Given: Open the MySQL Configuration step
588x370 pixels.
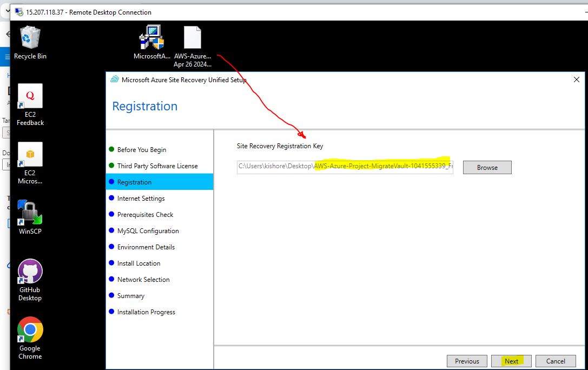Looking at the screenshot, I should [x=148, y=231].
